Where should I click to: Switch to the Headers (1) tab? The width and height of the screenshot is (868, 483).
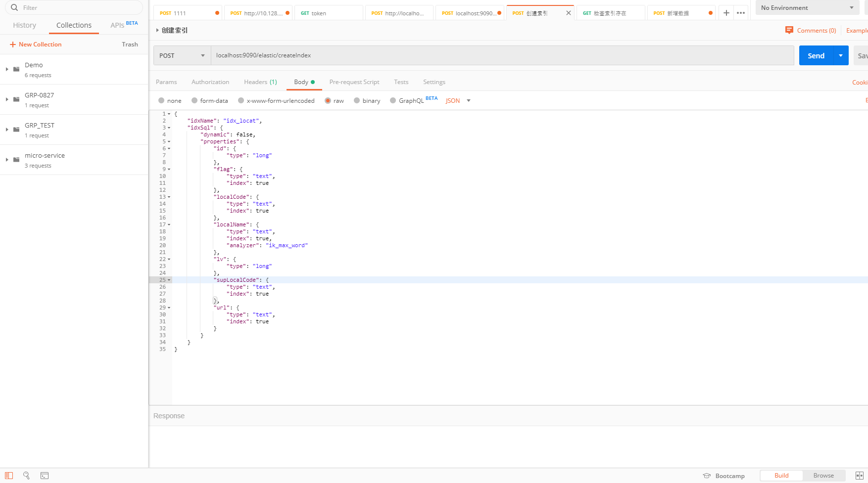coord(260,82)
